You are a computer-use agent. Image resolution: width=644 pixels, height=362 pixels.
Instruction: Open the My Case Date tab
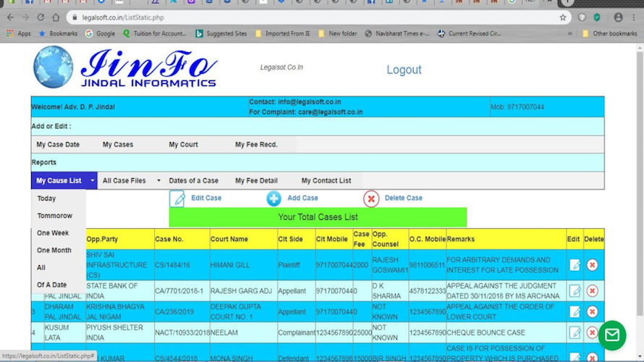tap(58, 145)
